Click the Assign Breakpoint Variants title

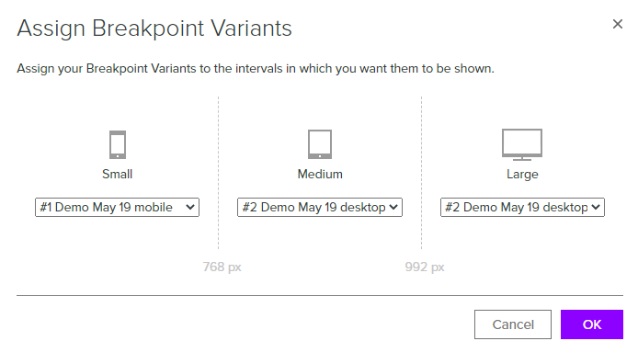coord(154,28)
